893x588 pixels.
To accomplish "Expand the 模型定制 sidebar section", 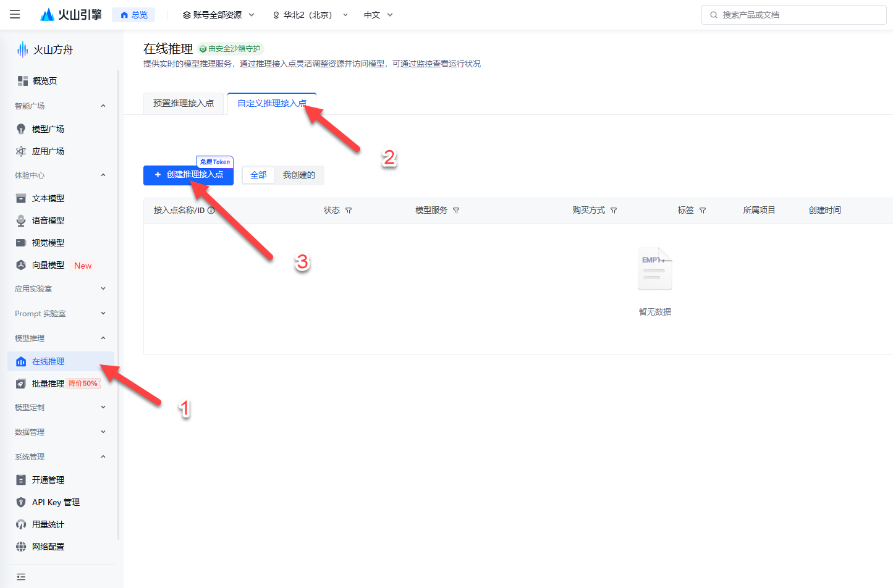I will coord(59,406).
